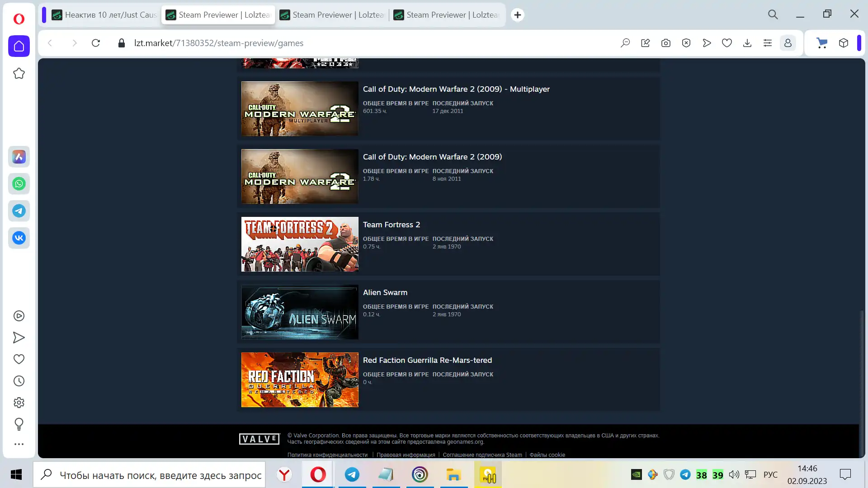Open the downloads panel
The width and height of the screenshot is (868, 488).
747,43
